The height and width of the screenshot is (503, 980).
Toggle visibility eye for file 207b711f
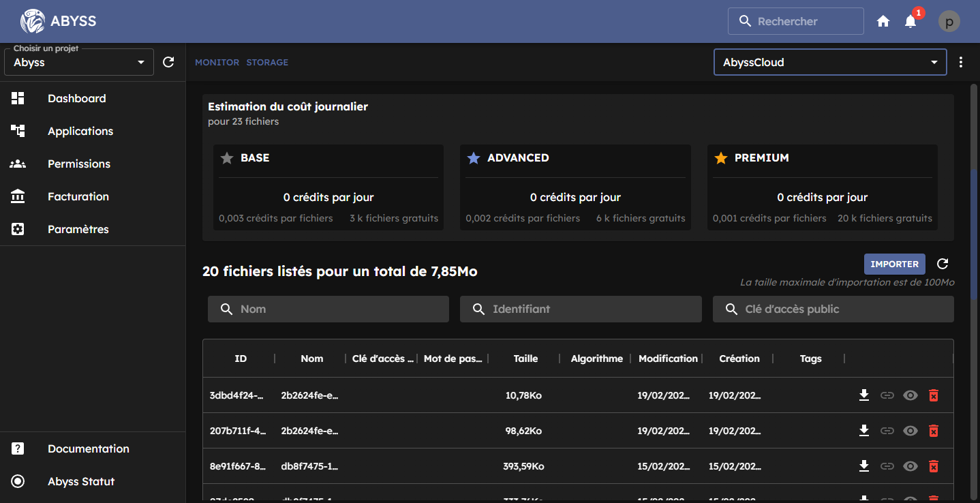910,431
